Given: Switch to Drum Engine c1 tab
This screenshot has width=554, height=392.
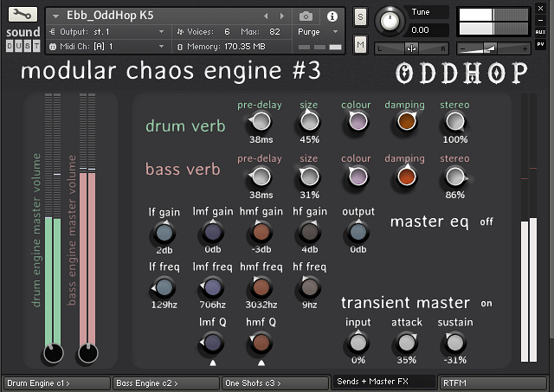Looking at the screenshot, I should point(57,383).
